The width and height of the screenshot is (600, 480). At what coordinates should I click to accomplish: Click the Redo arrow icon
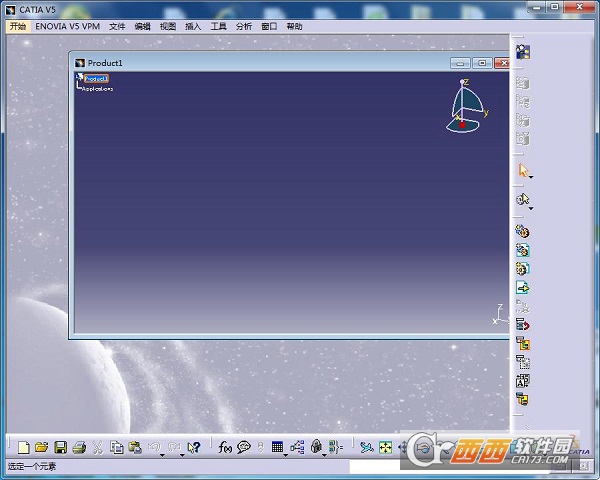coord(174,446)
